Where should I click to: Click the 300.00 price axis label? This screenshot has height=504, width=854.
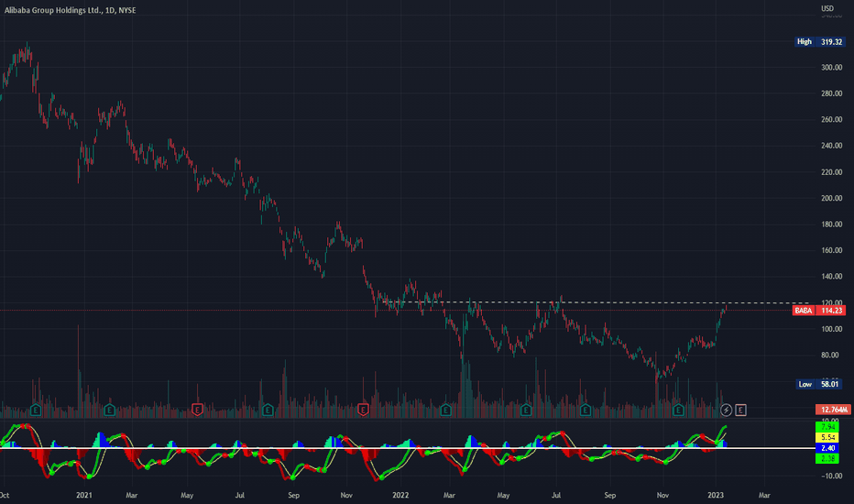pos(832,68)
